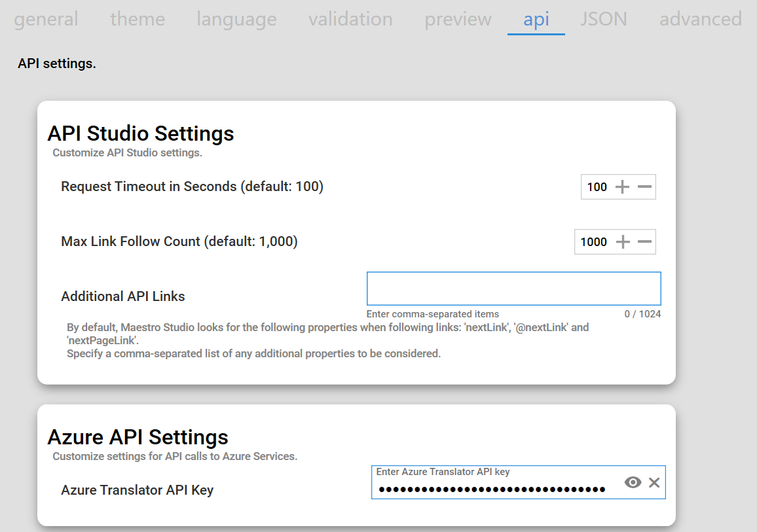Decrease Request Timeout with minus icon
Image resolution: width=757 pixels, height=532 pixels.
tap(644, 187)
